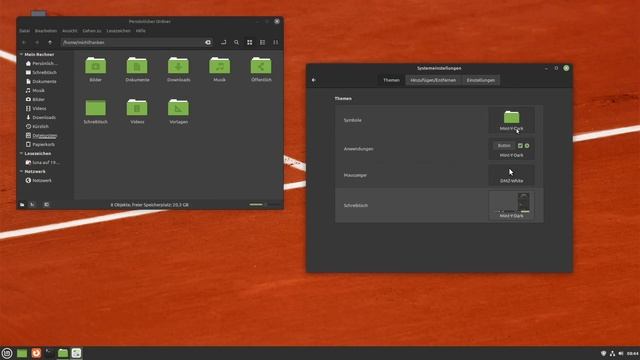Select the Netzwerk item under Netzwerk section
Screen dimensions: 640x360
(x=41, y=180)
